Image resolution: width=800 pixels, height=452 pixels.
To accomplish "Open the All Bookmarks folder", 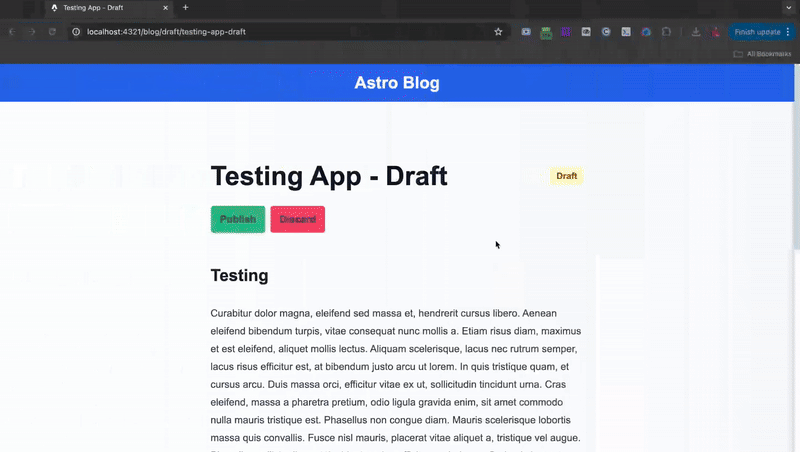I will [762, 54].
